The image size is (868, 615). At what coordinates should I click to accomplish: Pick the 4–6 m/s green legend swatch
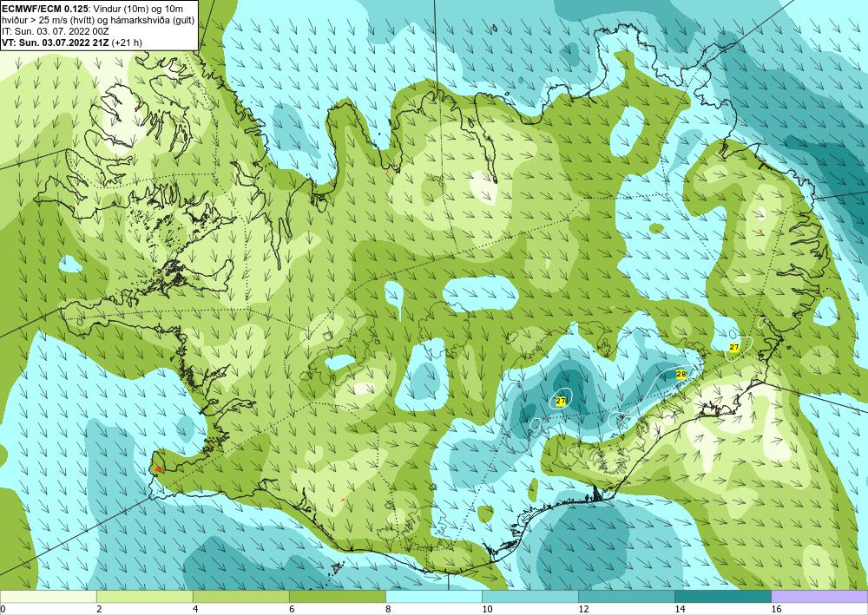(240, 597)
